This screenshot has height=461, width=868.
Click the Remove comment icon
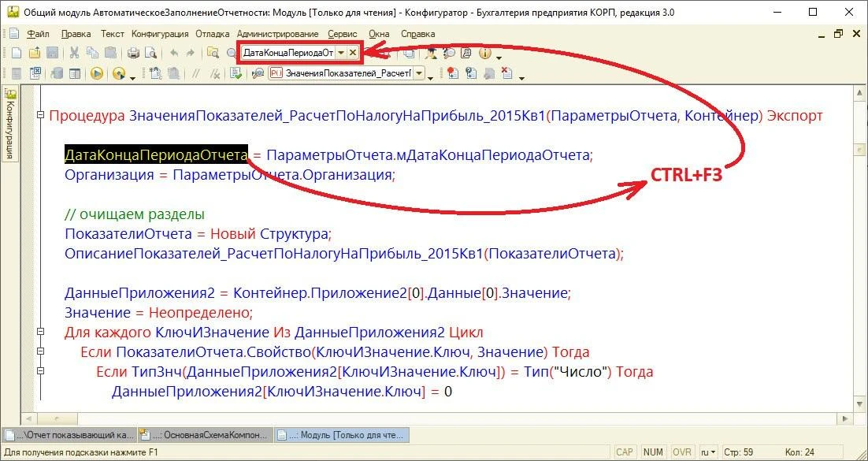[x=215, y=74]
